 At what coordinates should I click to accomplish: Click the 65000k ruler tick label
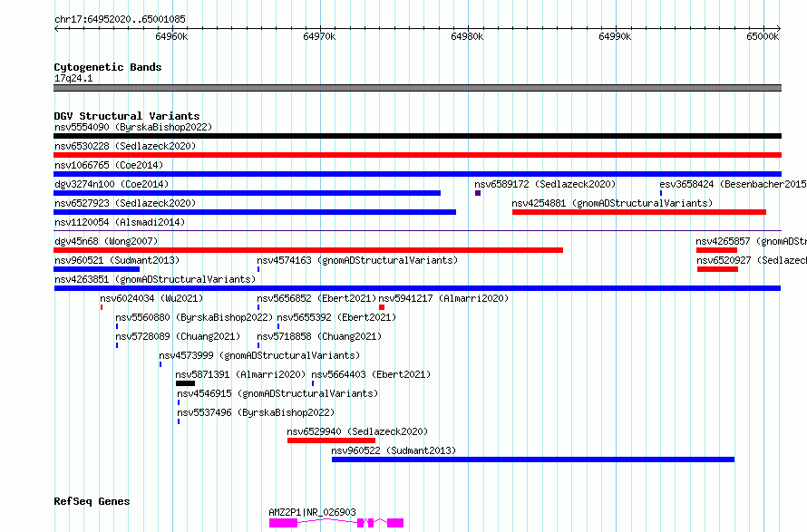point(763,36)
